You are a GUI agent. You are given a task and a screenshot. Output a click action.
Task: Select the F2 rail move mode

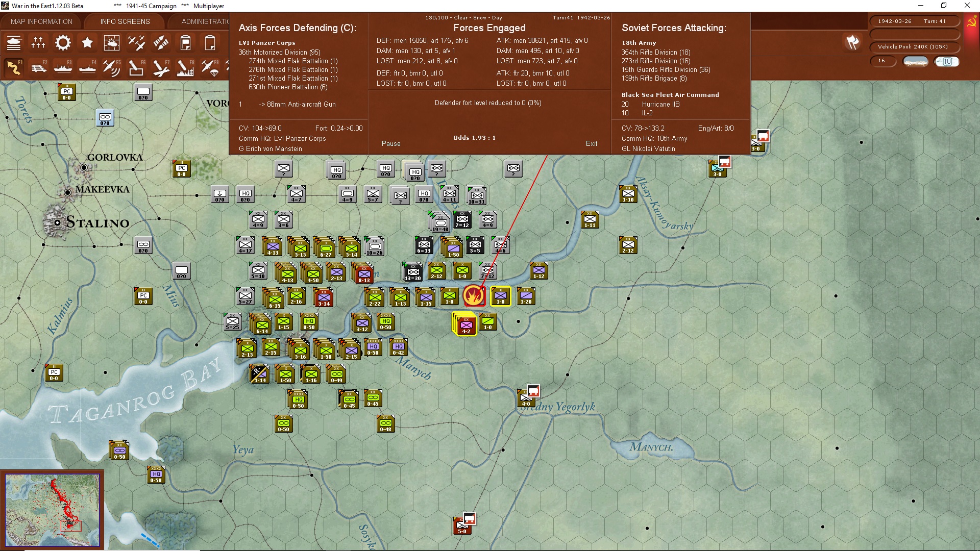(38, 67)
